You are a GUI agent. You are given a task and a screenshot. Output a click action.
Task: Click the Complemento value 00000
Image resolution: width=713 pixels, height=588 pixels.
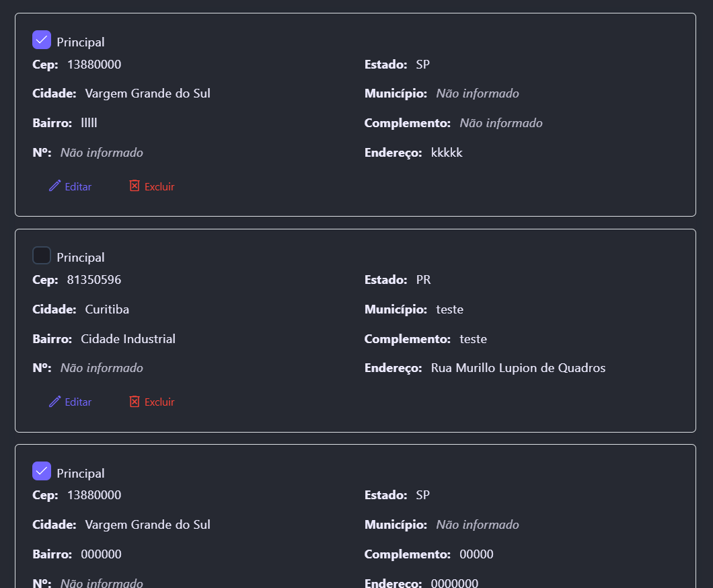[476, 554]
